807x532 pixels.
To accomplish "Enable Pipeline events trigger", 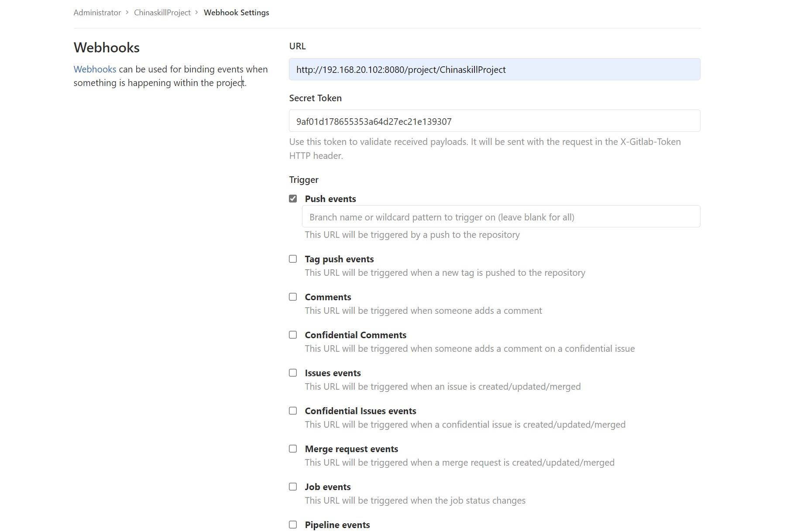I will tap(293, 525).
